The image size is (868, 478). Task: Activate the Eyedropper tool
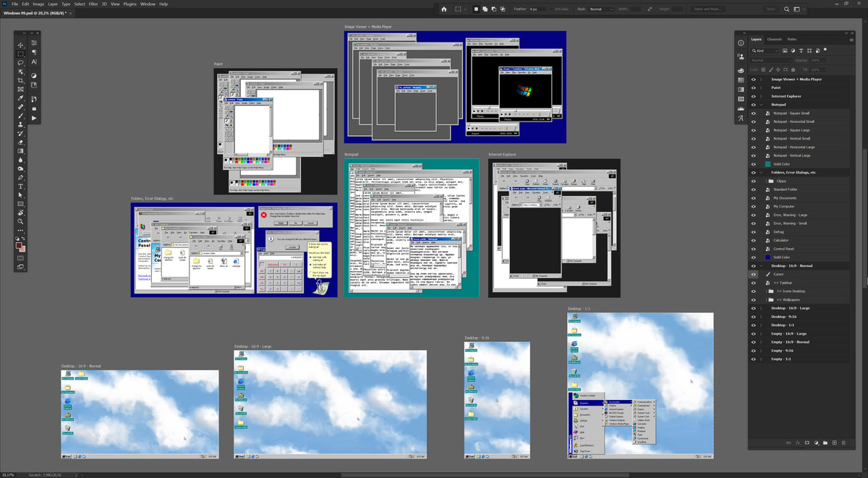21,98
